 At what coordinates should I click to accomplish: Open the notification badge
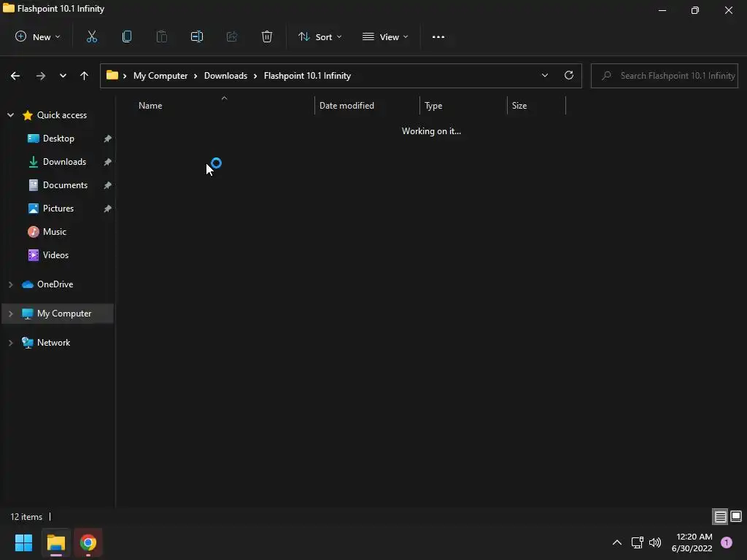click(x=727, y=542)
